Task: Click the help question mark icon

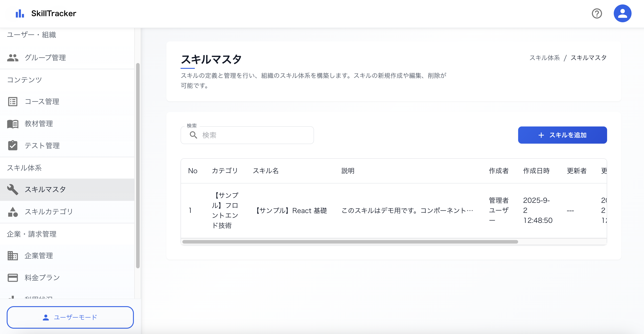Action: tap(597, 13)
